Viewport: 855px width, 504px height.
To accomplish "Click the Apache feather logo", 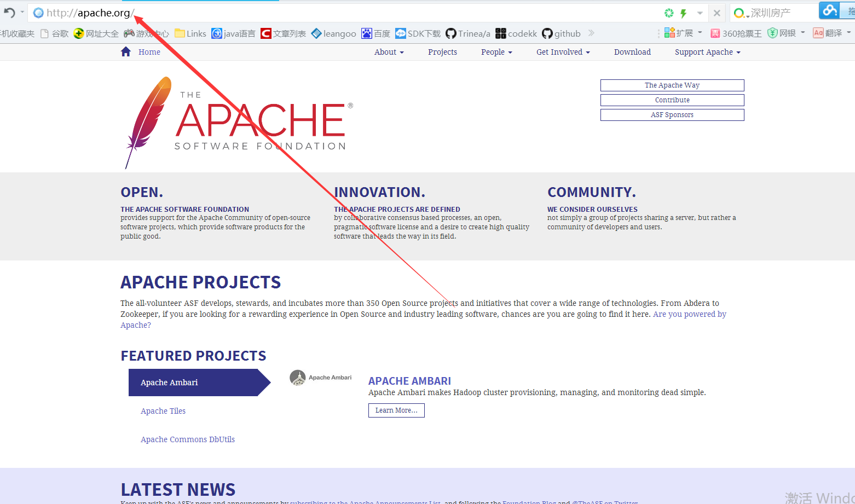I will (x=239, y=123).
